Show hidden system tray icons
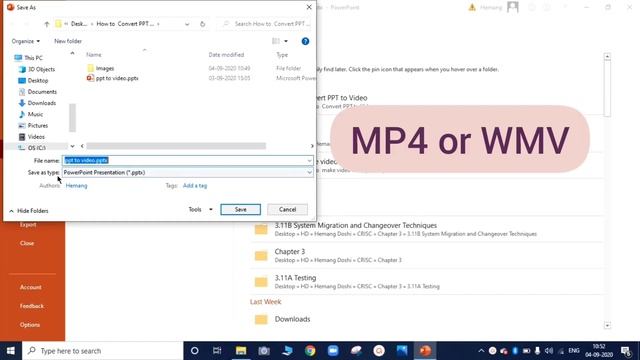640x360 pixels. (x=481, y=351)
